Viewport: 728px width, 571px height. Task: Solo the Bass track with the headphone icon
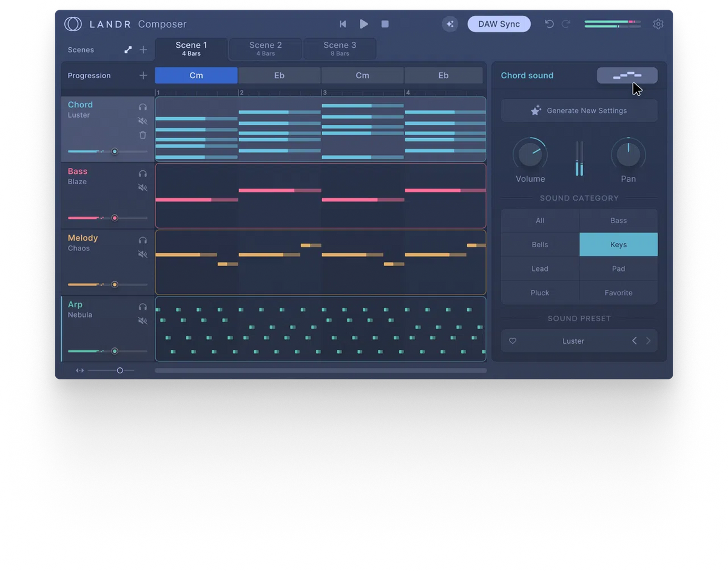(x=143, y=173)
